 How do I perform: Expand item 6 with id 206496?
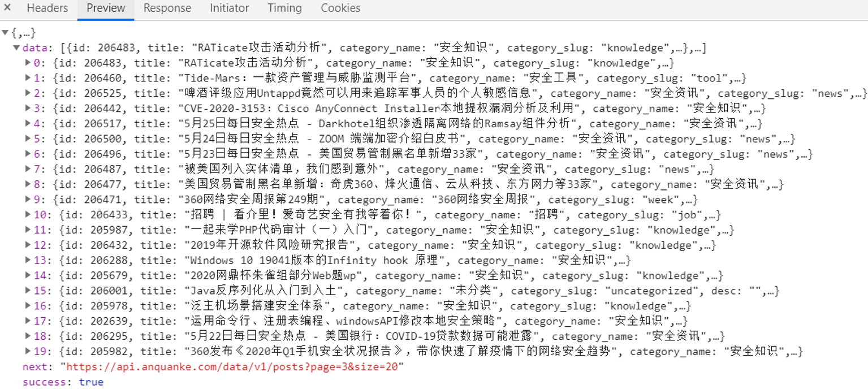[x=28, y=154]
